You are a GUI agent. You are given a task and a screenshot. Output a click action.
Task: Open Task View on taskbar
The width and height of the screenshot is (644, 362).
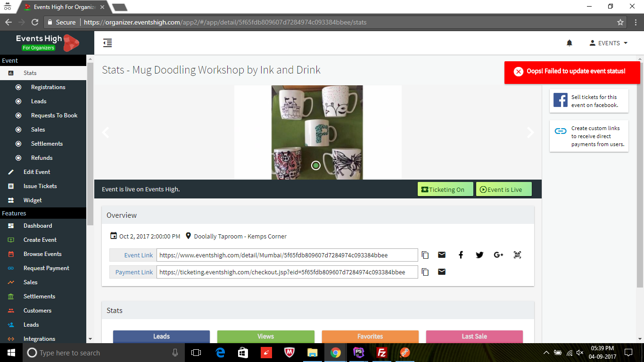click(x=196, y=353)
